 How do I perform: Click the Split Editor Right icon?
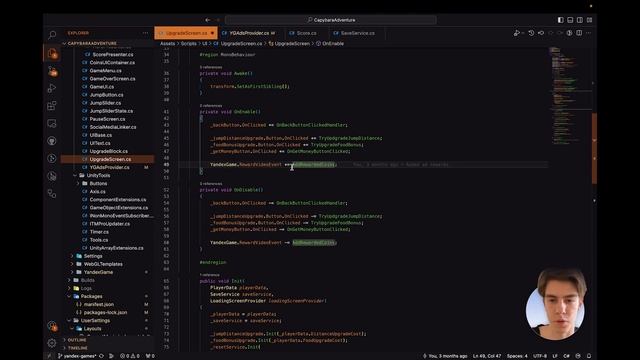pos(579,33)
